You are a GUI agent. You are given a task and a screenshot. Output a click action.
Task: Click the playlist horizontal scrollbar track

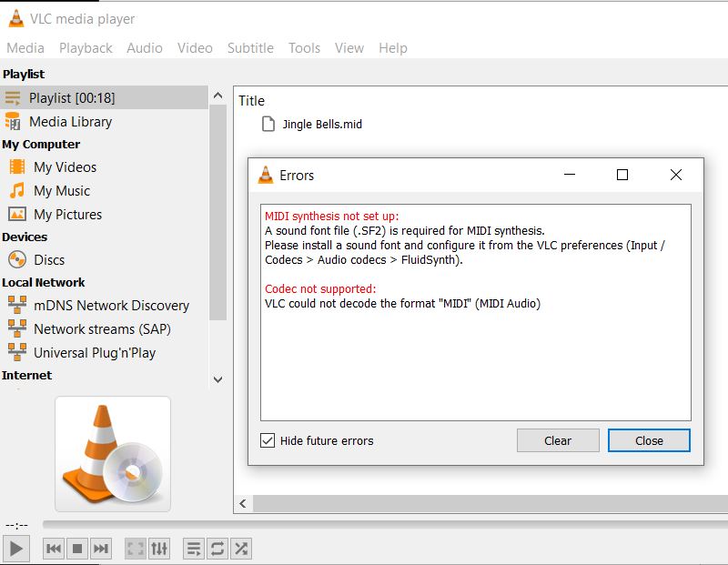(490, 503)
